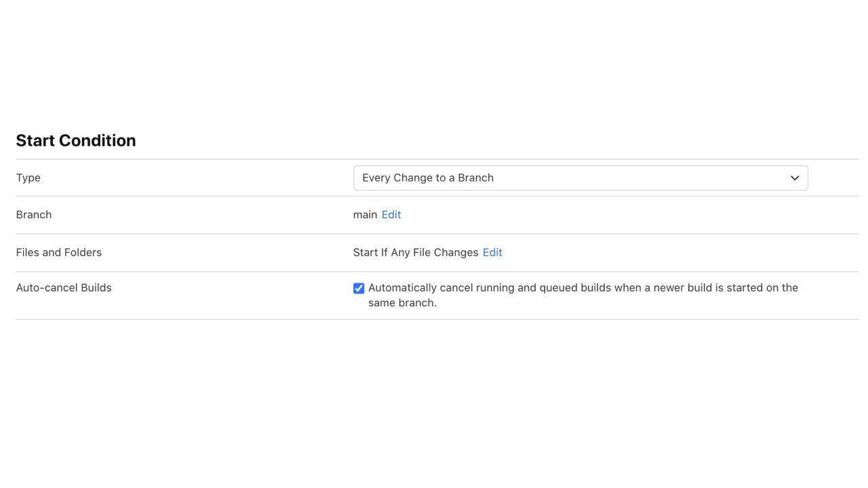Edit the branch currently set to main
The image size is (868, 488).
[391, 214]
